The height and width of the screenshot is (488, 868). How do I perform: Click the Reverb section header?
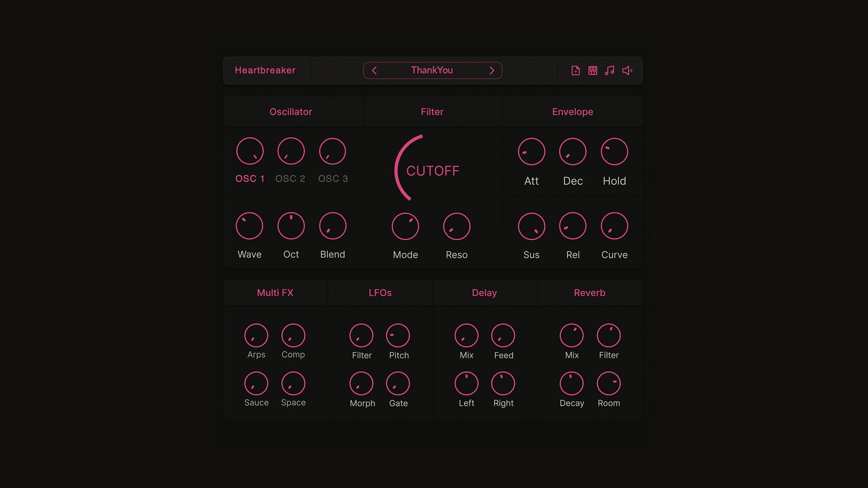tap(590, 293)
